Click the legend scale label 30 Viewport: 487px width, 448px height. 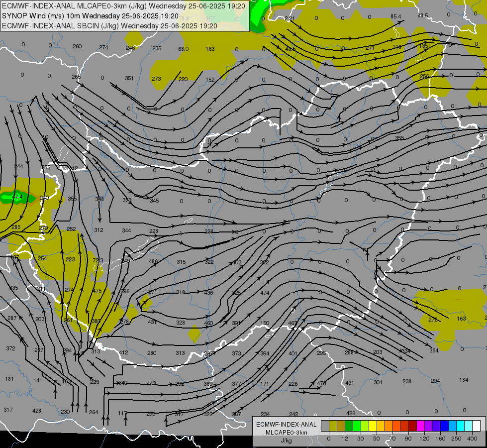click(x=360, y=439)
